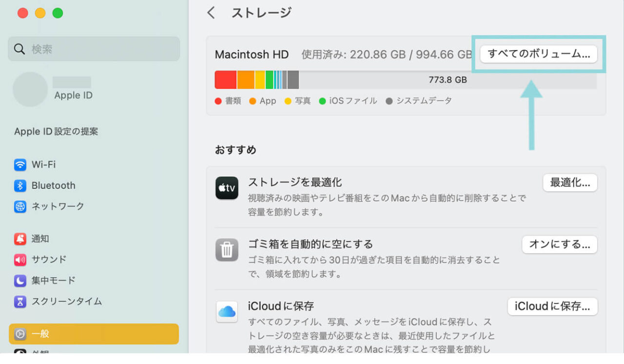
Task: Minimize the window with the yellow button
Action: (x=40, y=13)
